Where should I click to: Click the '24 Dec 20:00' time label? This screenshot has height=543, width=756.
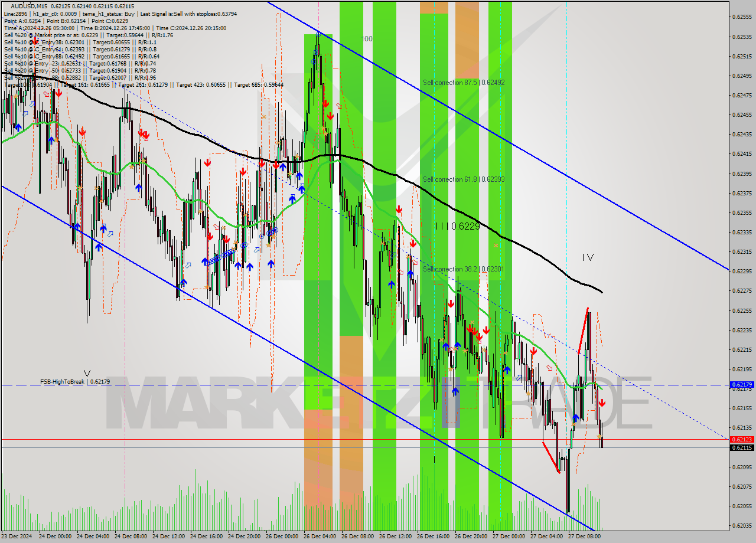tap(244, 537)
